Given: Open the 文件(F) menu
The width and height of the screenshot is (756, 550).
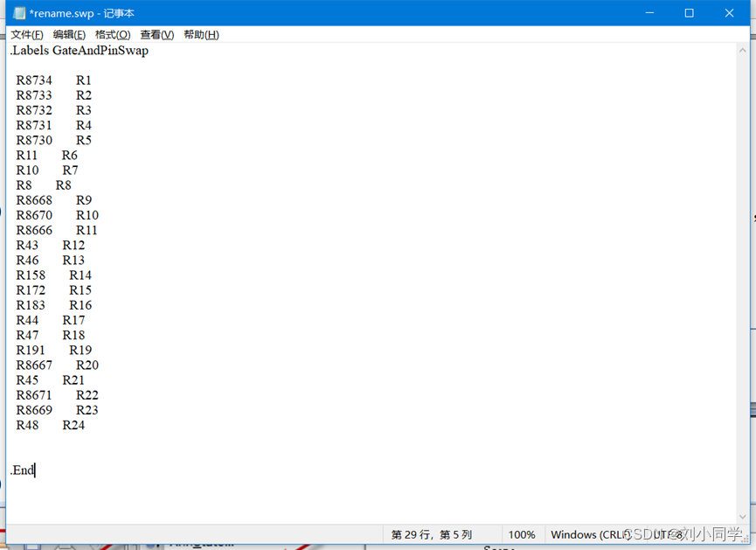Looking at the screenshot, I should pos(27,35).
